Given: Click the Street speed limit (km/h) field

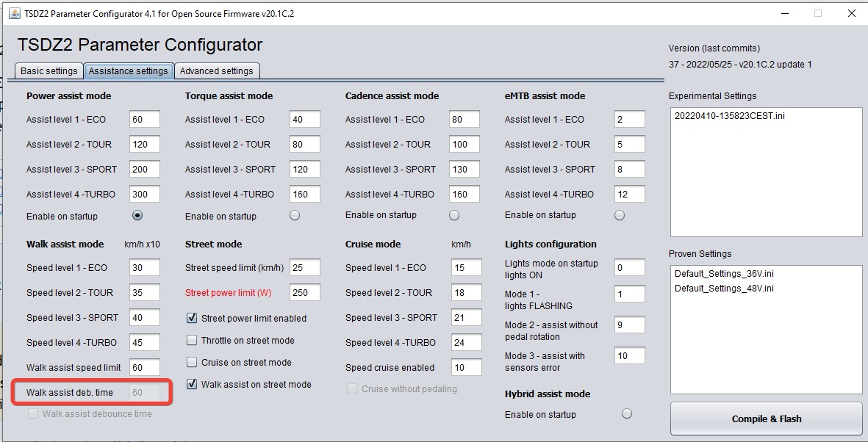Looking at the screenshot, I should coord(304,267).
